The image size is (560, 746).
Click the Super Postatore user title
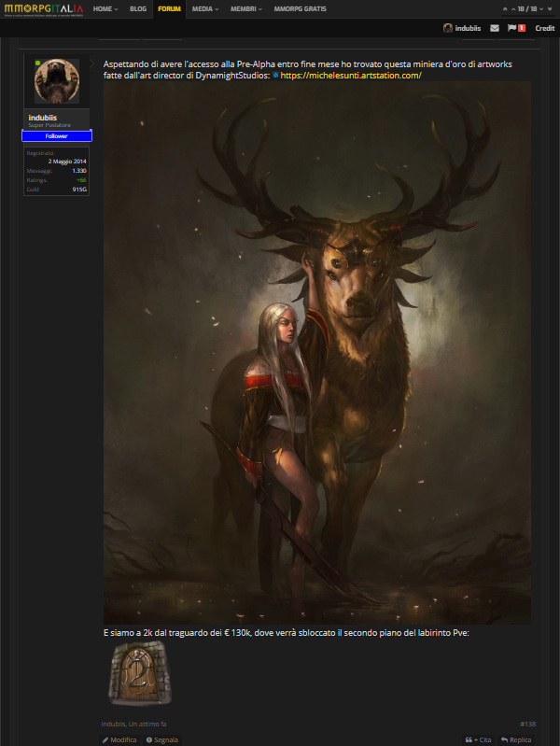(x=49, y=125)
